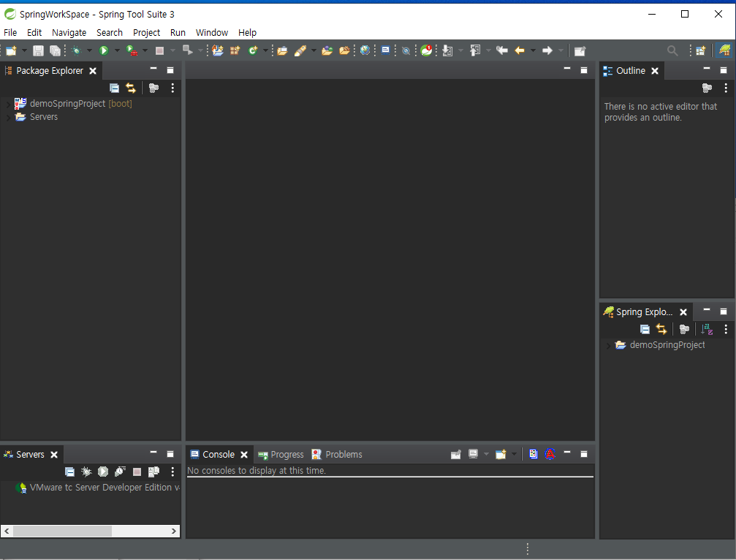736x560 pixels.
Task: Stop the server square icon in Servers view
Action: [x=137, y=472]
